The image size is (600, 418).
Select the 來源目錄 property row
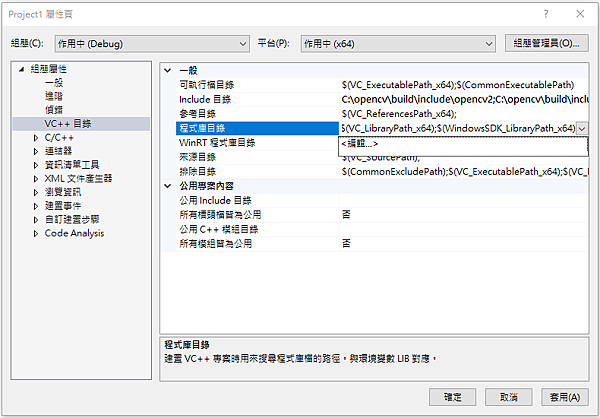point(258,157)
